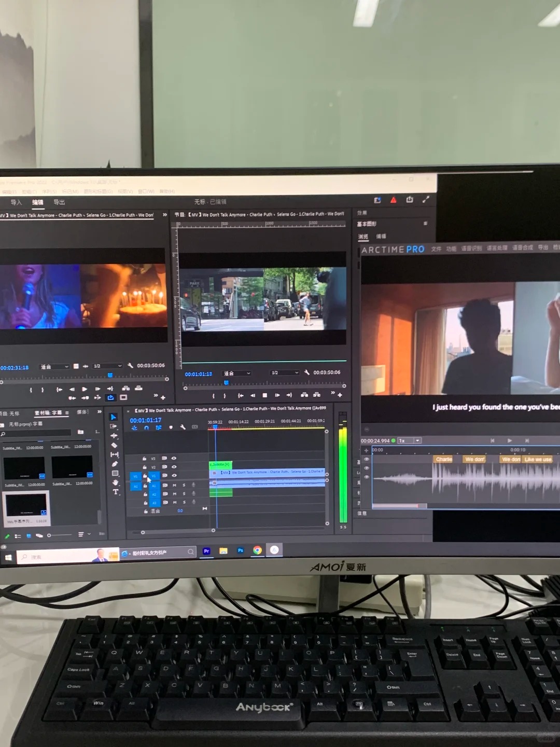Expand Project panel tabs overflow chevrons
Screen dimensions: 560x747
99,412
